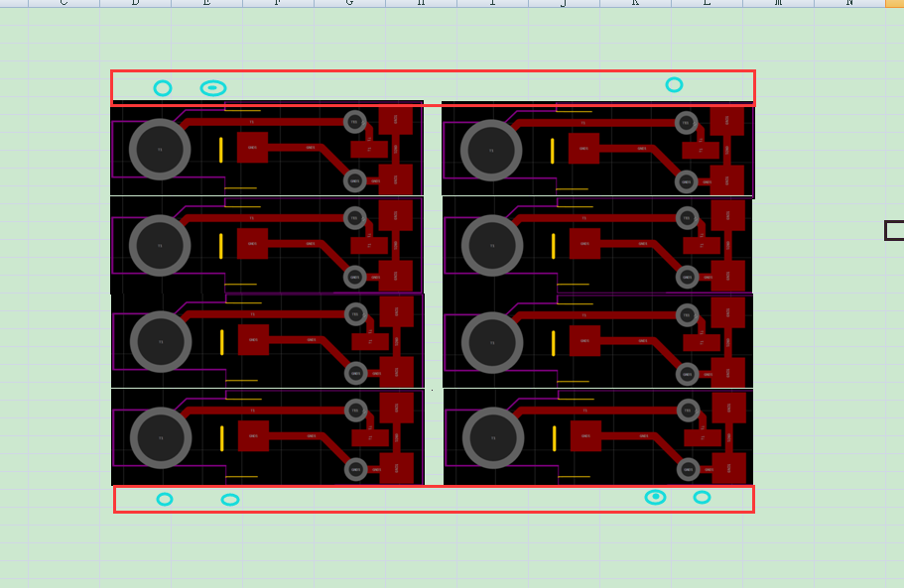Viewport: 904px width, 588px height.
Task: Click the top-right cyan circle marker
Action: pyautogui.click(x=674, y=84)
